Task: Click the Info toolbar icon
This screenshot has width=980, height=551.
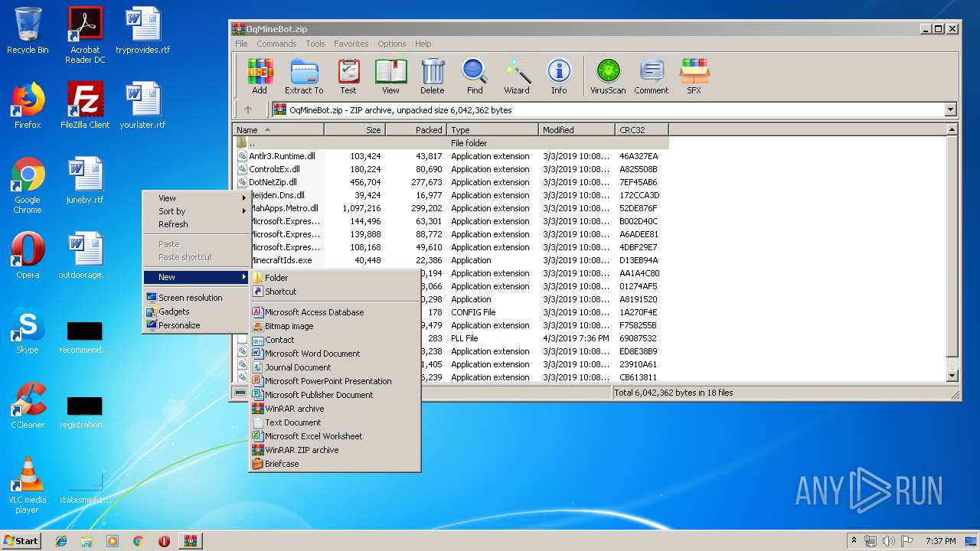Action: (x=559, y=77)
